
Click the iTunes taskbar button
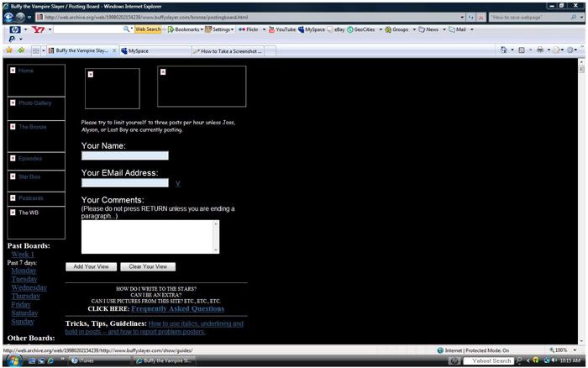click(x=99, y=360)
